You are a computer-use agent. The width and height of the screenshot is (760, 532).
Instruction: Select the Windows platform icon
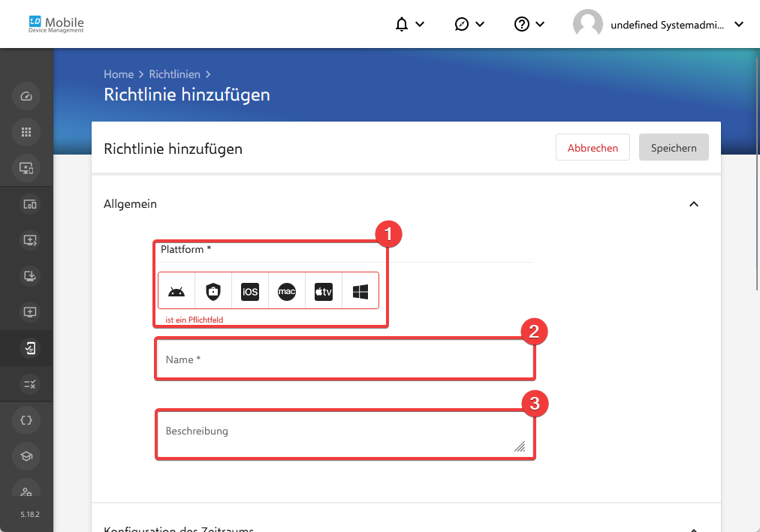(x=360, y=291)
